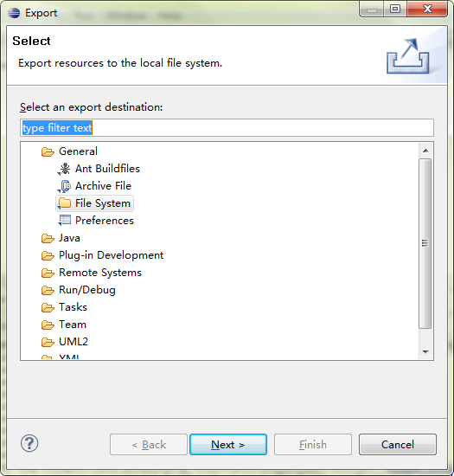Click the vertical scrollbar thumb
Image resolution: width=454 pixels, height=476 pixels.
click(x=425, y=243)
